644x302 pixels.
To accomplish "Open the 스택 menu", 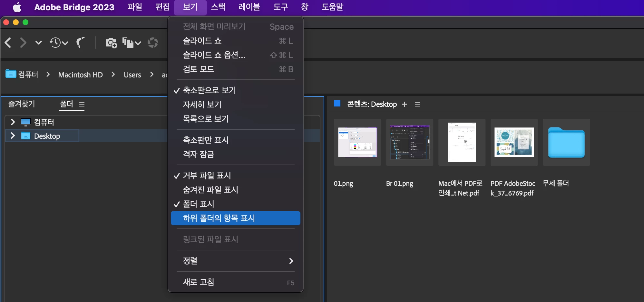I will click(x=218, y=7).
